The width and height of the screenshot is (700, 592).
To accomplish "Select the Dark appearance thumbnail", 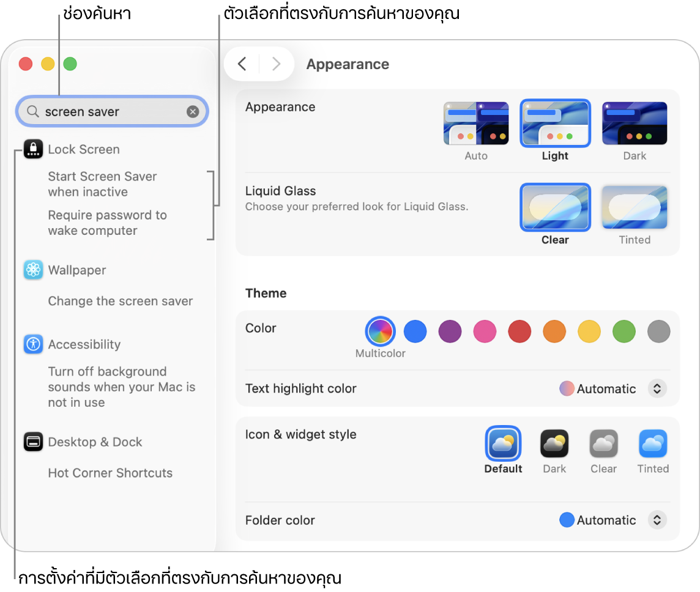I will (635, 124).
